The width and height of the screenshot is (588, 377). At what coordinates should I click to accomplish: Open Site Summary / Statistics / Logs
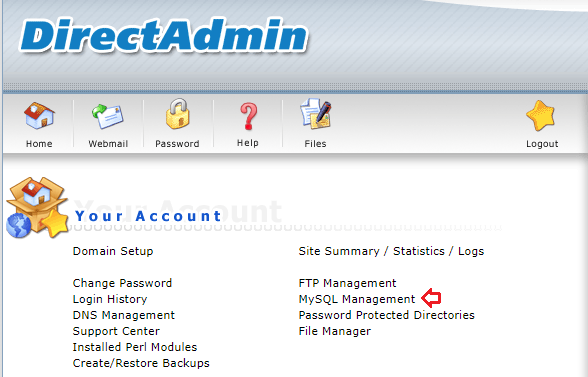pos(391,251)
